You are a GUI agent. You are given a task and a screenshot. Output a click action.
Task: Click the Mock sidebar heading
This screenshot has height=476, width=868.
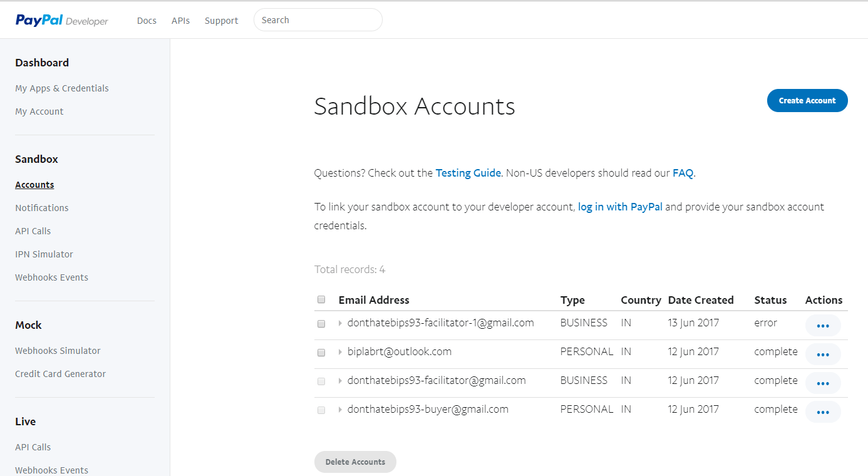pyautogui.click(x=28, y=325)
